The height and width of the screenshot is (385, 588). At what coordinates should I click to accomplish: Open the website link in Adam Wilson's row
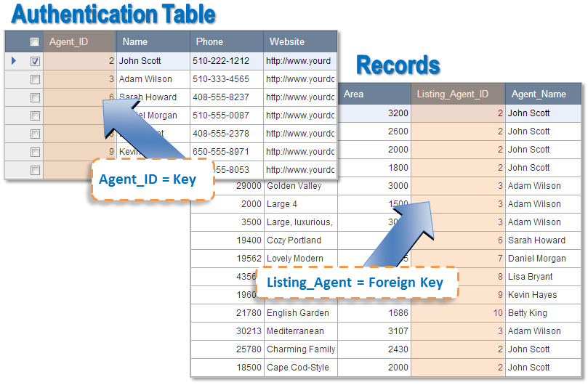coord(300,79)
